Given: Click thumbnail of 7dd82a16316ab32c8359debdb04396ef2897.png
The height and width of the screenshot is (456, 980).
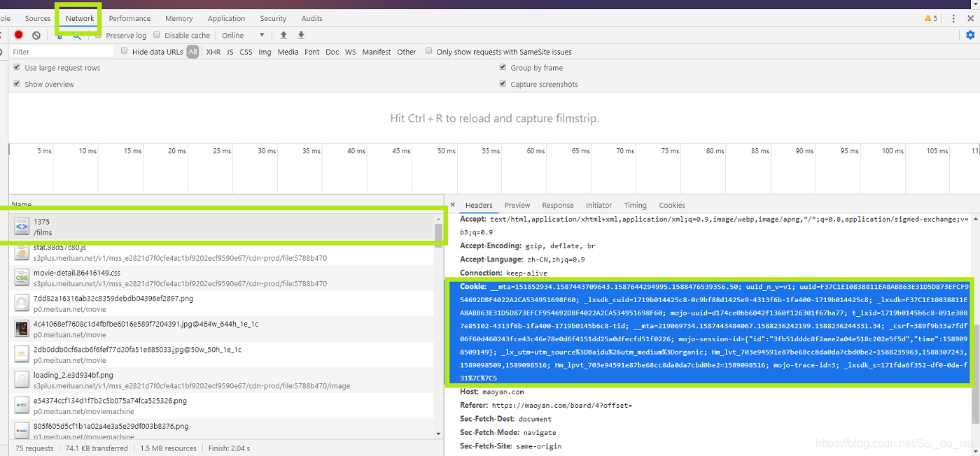Looking at the screenshot, I should (x=22, y=304).
